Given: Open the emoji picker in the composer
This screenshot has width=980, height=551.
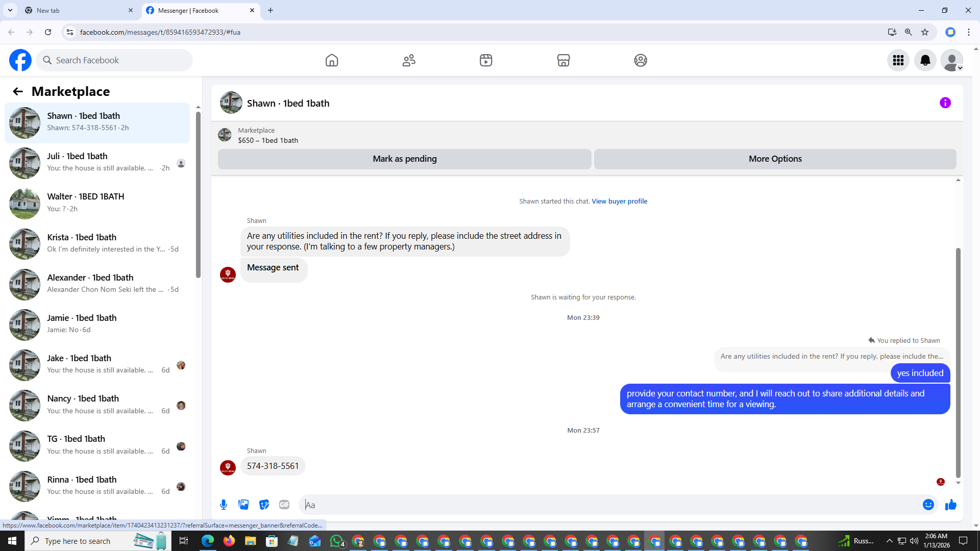Looking at the screenshot, I should [928, 505].
